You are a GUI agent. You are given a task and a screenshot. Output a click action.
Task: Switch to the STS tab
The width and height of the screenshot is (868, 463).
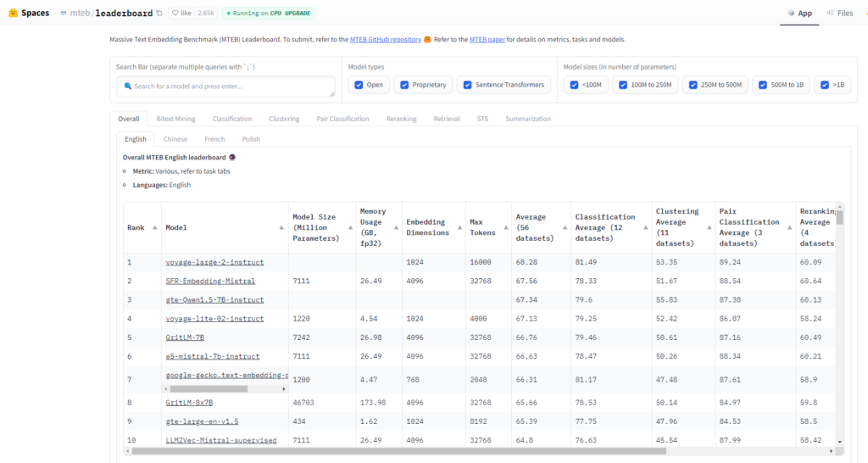[x=482, y=119]
